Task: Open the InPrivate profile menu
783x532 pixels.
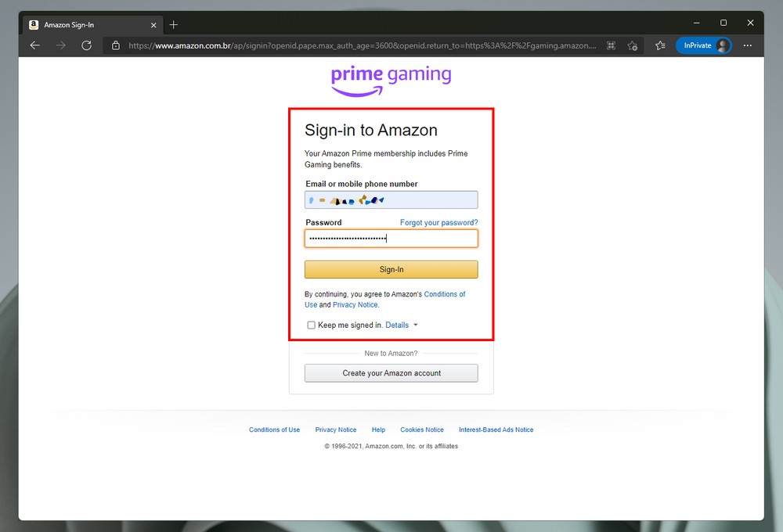Action: pyautogui.click(x=704, y=45)
